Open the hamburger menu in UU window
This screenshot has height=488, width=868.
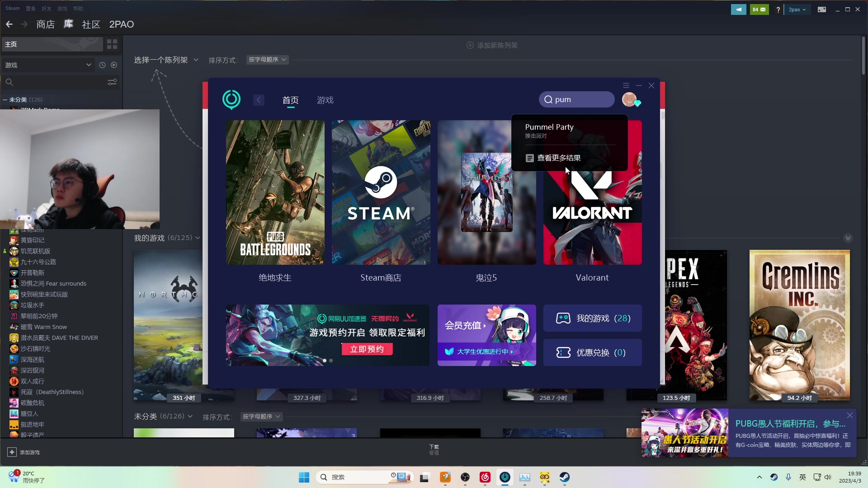tap(626, 85)
